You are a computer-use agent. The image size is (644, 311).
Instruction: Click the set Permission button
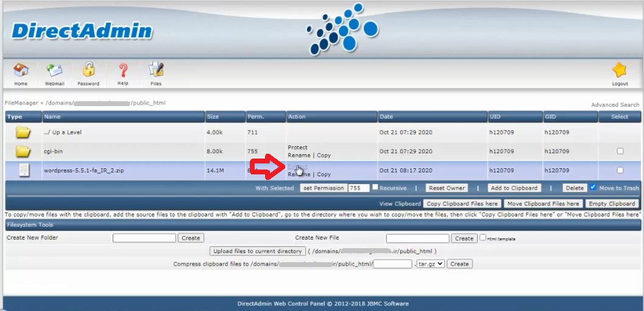point(324,188)
